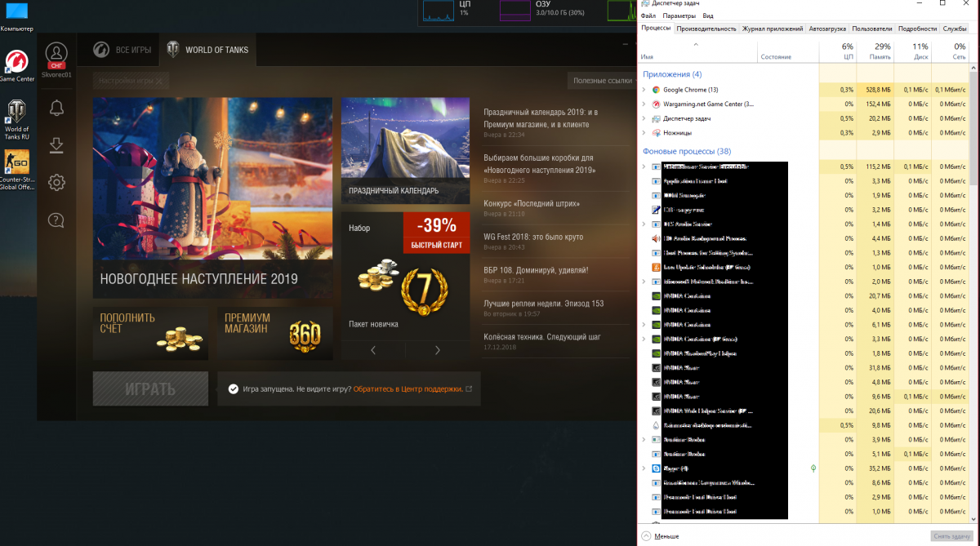Viewport: 980px width, 546px height.
Task: Switch to the Производительность tab
Action: [x=706, y=29]
